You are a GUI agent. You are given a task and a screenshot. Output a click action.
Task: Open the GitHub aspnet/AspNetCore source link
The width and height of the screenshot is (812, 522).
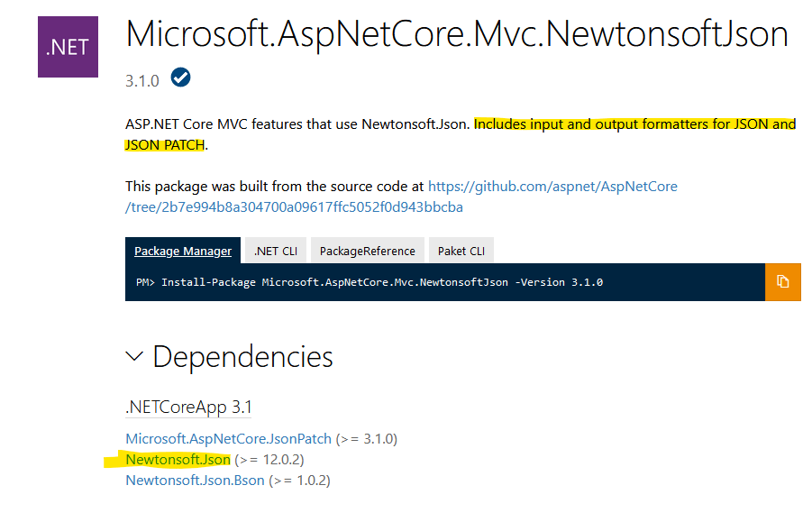click(552, 187)
